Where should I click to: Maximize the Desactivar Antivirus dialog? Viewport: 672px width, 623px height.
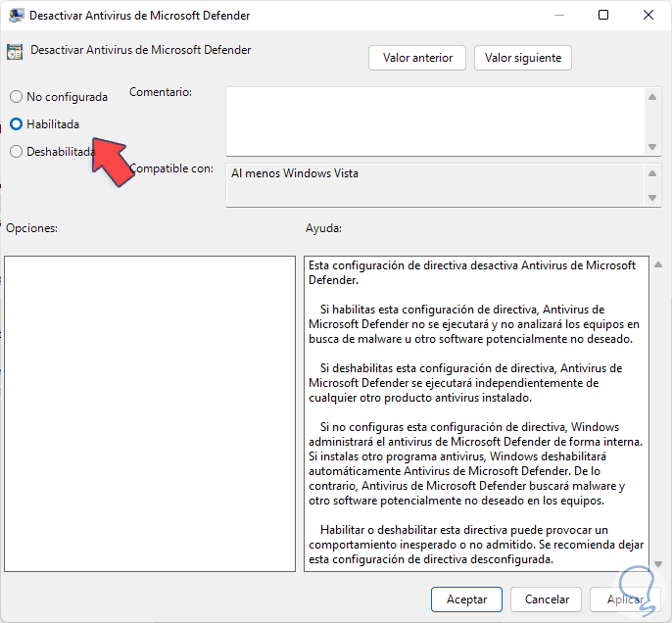click(x=603, y=15)
